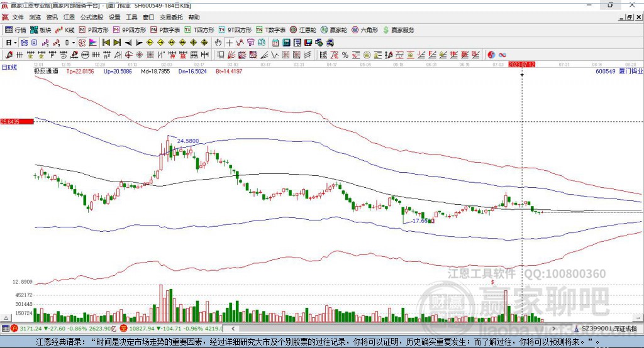Click the red 2023-07-12 date marker

click(521, 65)
